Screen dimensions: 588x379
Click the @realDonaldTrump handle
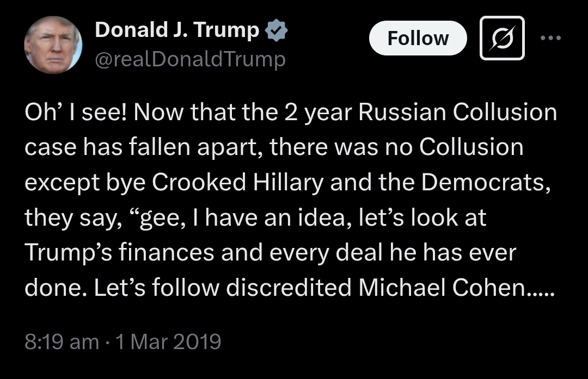[x=190, y=59]
